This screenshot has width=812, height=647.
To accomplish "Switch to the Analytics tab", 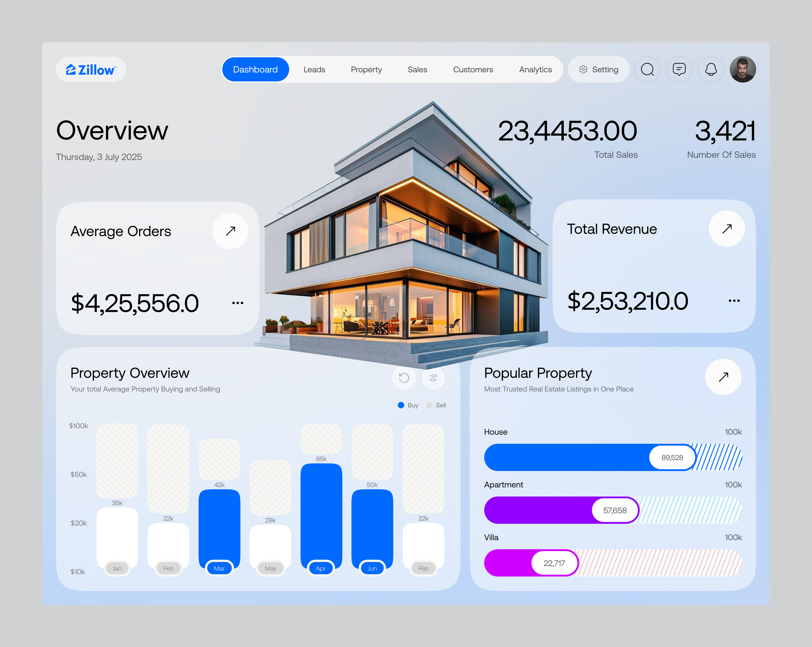I will (x=535, y=69).
